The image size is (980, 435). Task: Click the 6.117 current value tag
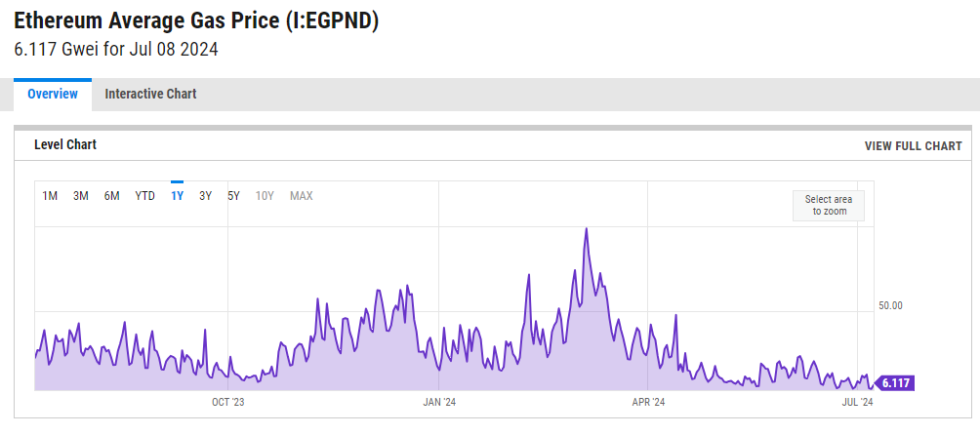[x=894, y=383]
